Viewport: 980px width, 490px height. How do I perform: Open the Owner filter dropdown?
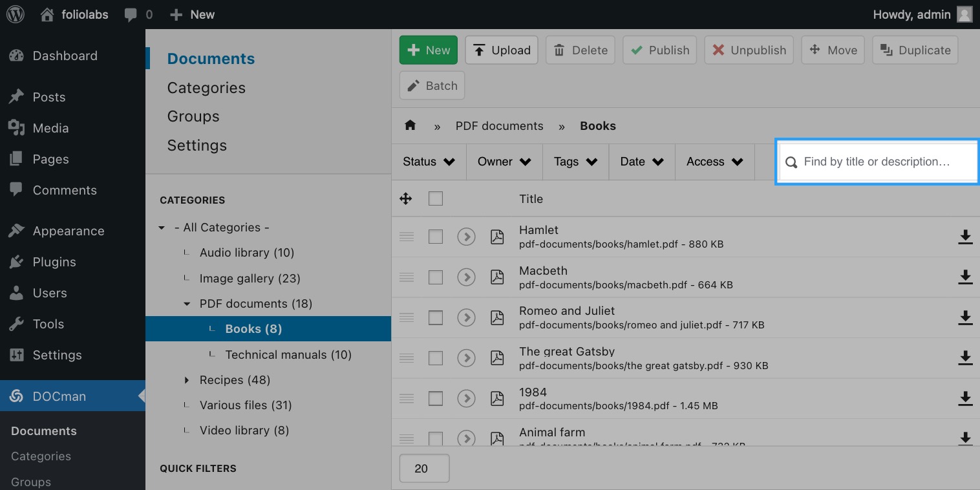pyautogui.click(x=505, y=162)
